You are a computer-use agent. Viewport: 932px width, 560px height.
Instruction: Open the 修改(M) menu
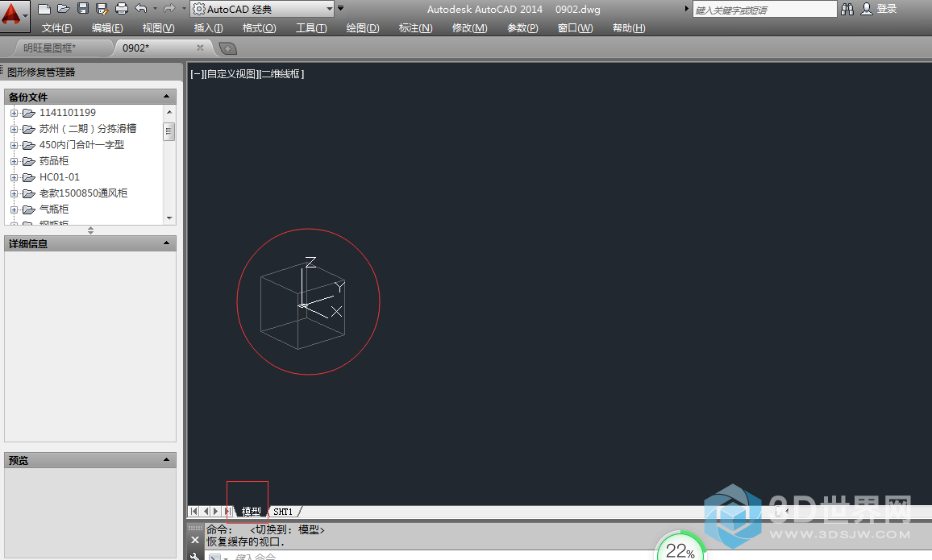[x=469, y=28]
